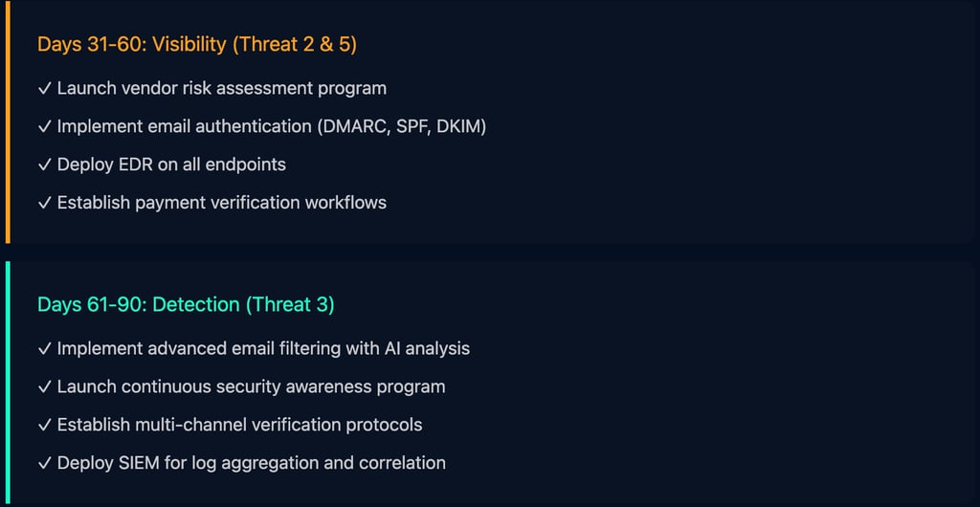
Task: Click the checkmark before Deploy EDR on all endpoints
Action: click(x=44, y=165)
